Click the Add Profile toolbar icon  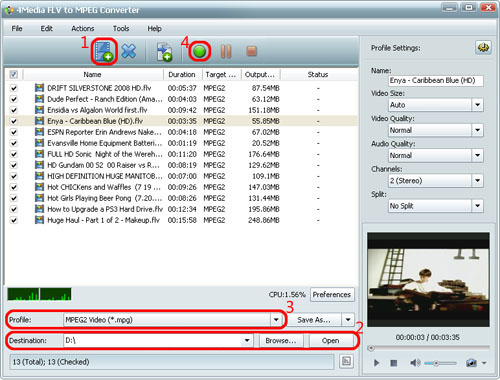(164, 52)
